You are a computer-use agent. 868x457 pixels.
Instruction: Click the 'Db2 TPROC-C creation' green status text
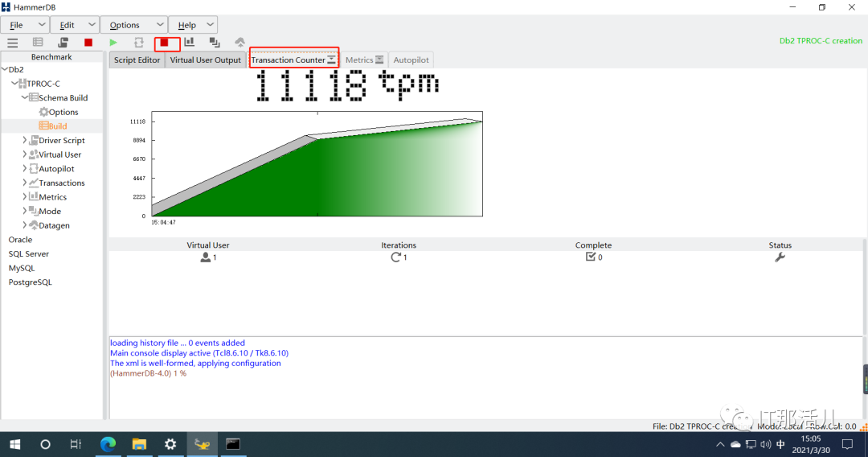pos(821,40)
